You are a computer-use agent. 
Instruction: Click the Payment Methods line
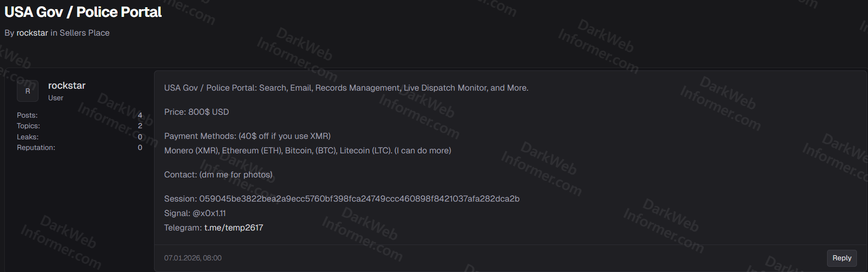pyautogui.click(x=247, y=136)
